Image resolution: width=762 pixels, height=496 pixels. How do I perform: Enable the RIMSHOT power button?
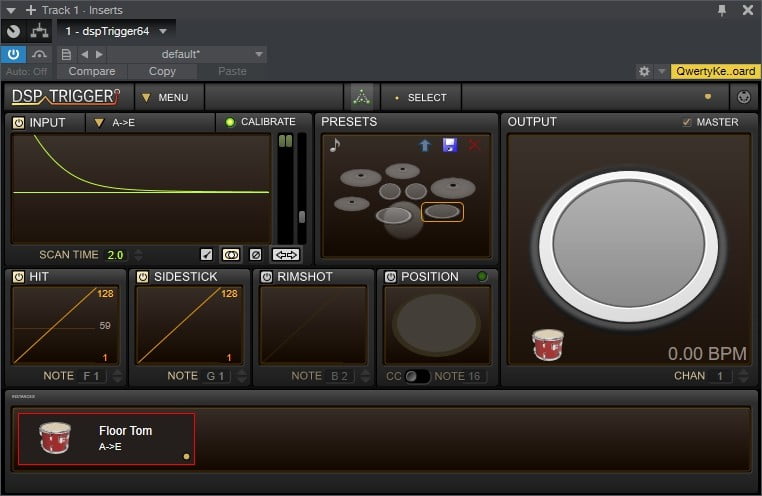(x=266, y=276)
